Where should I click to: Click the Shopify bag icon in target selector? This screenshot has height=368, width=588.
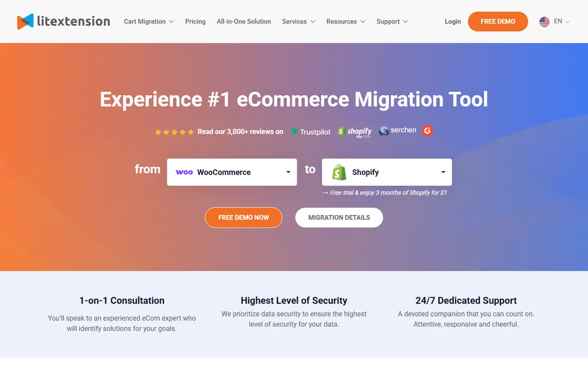point(339,172)
